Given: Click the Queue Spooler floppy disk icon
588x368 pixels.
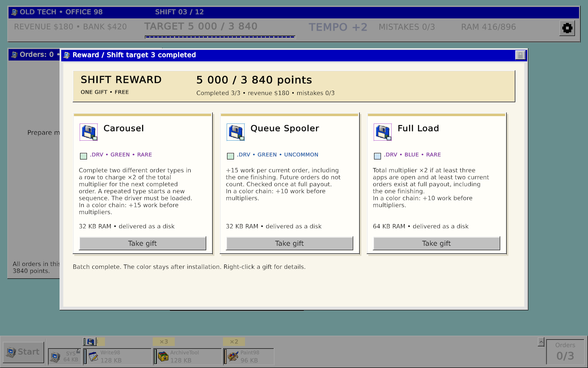Looking at the screenshot, I should pyautogui.click(x=236, y=132).
